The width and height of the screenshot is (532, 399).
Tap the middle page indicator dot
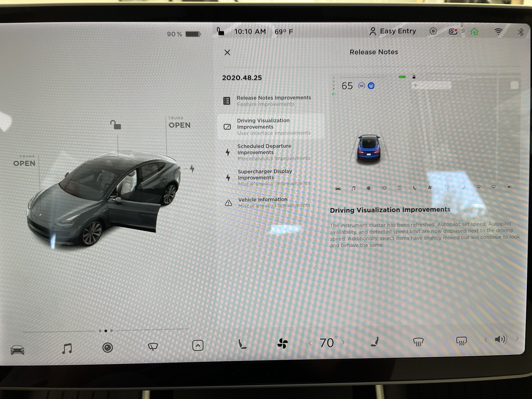coord(106,331)
